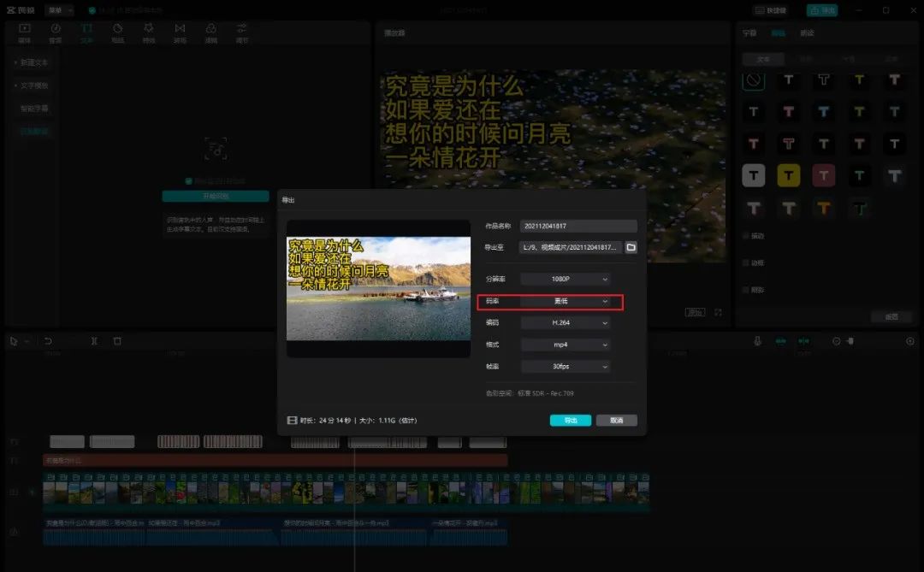The width and height of the screenshot is (924, 572).
Task: Select the yellow background T text style
Action: [788, 176]
